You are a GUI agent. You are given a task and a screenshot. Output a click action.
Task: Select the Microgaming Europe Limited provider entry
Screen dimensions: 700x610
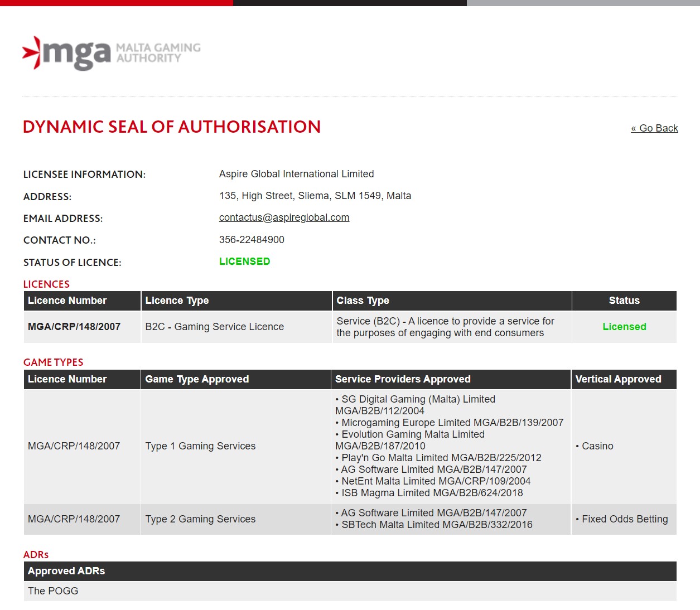click(450, 423)
